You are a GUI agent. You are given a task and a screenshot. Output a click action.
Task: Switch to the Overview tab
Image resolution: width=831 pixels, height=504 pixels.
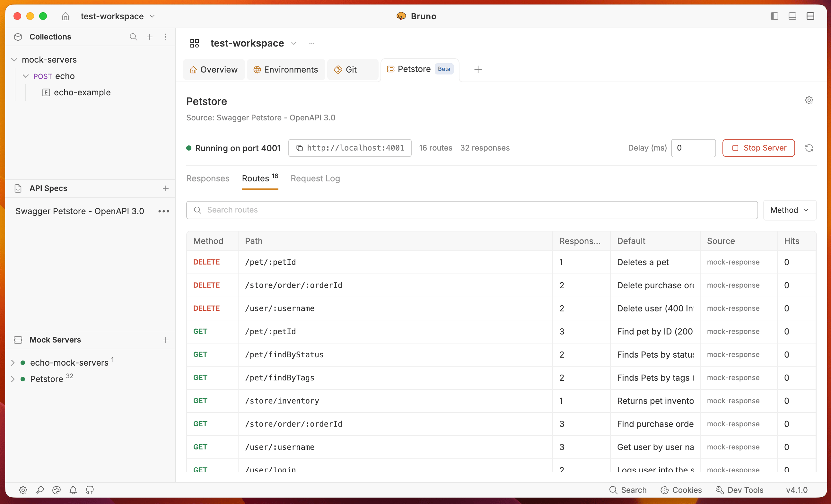pos(214,69)
